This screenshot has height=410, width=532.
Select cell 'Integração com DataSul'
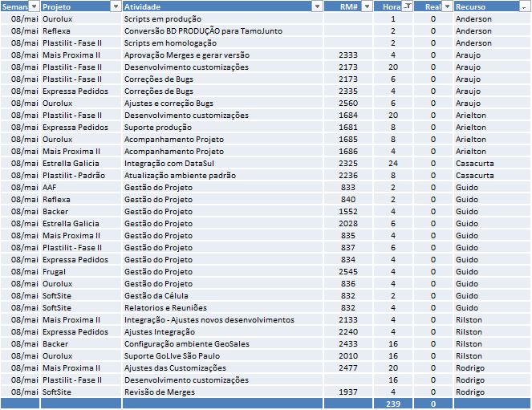(222, 163)
